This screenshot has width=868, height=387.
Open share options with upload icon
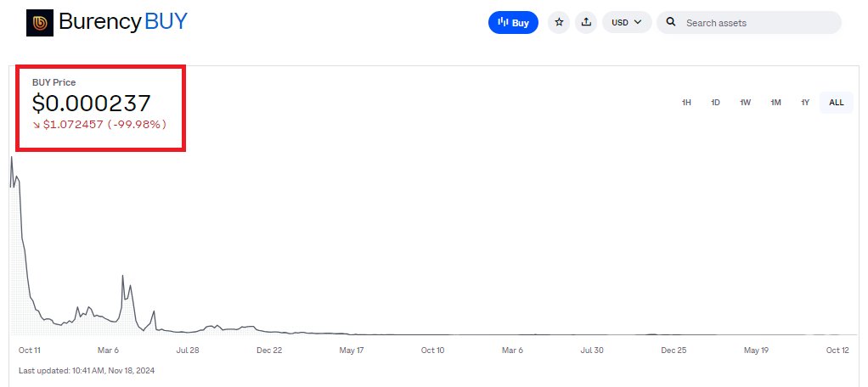[586, 23]
